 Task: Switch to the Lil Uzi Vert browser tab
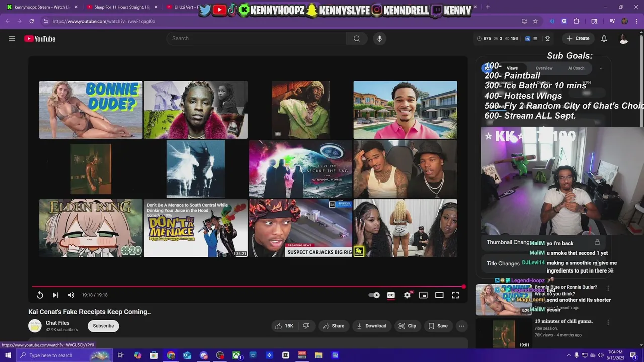pyautogui.click(x=184, y=7)
